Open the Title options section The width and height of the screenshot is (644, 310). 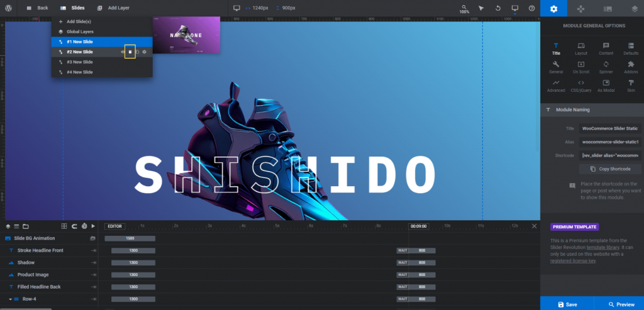click(556, 49)
